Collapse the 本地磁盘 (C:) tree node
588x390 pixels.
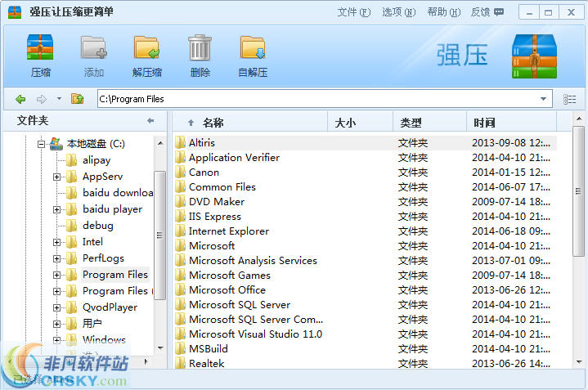tap(41, 144)
